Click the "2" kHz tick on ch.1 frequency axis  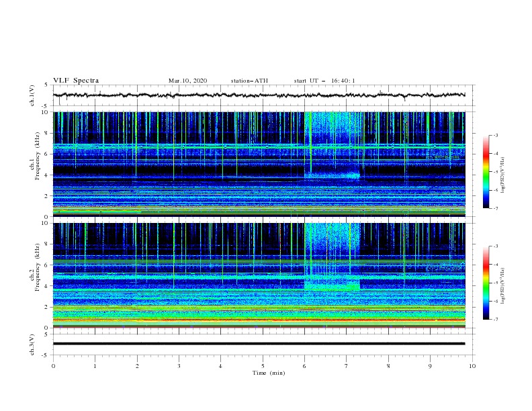(x=46, y=196)
